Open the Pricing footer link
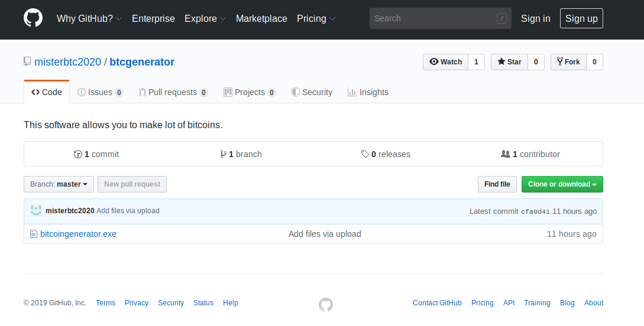This screenshot has width=644, height=326. [x=482, y=302]
